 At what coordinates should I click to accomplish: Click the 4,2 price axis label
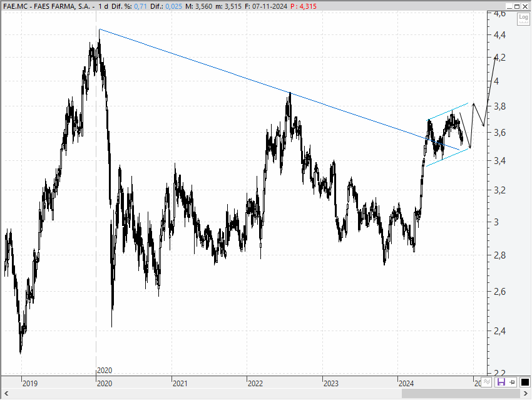499,58
